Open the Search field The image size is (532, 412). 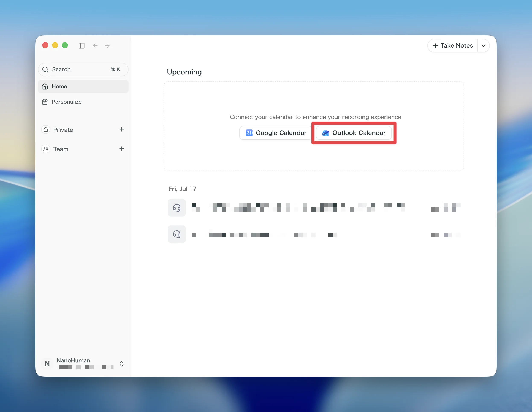pyautogui.click(x=83, y=70)
